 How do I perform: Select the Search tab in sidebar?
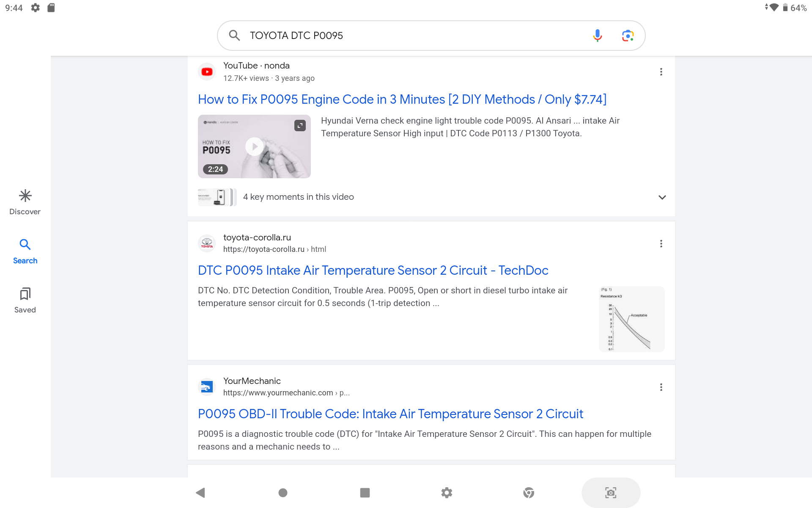[25, 251]
